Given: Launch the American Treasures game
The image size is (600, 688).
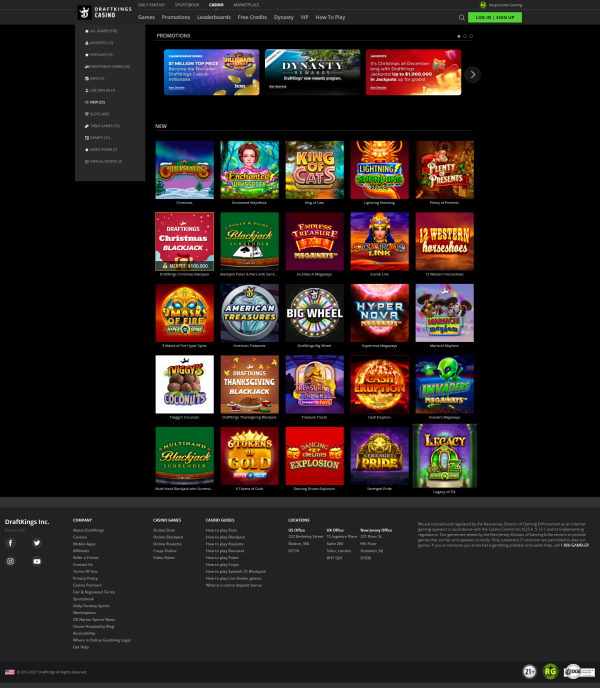Looking at the screenshot, I should [x=249, y=313].
